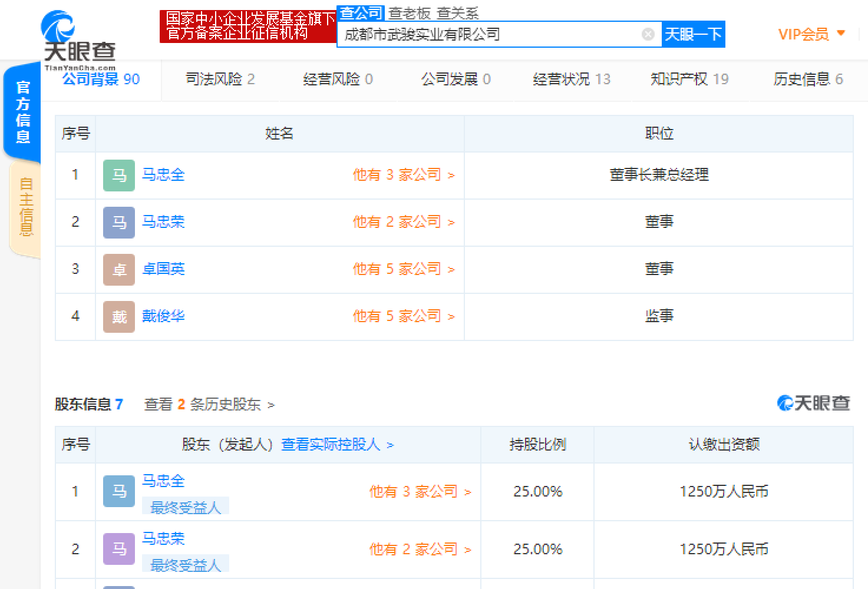Click the 天眼一下 search button
The height and width of the screenshot is (589, 868).
694,34
